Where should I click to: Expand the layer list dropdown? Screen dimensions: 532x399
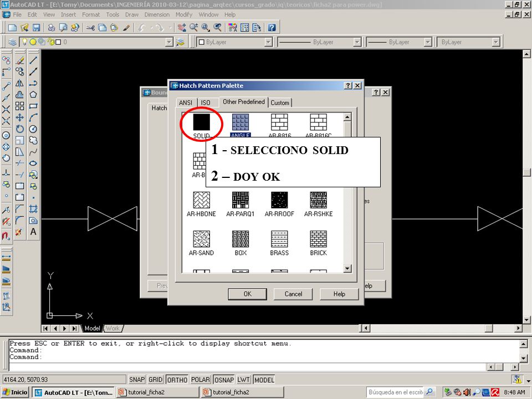tap(169, 42)
